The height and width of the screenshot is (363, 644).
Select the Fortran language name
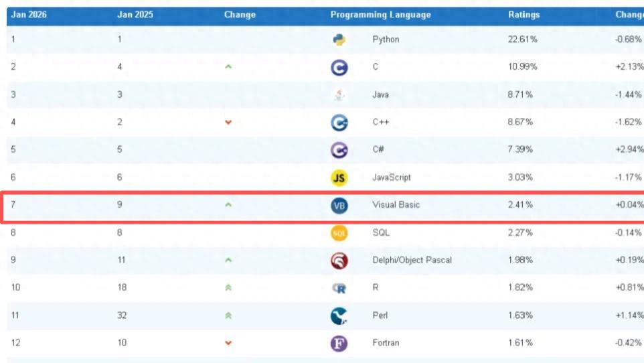(x=386, y=343)
